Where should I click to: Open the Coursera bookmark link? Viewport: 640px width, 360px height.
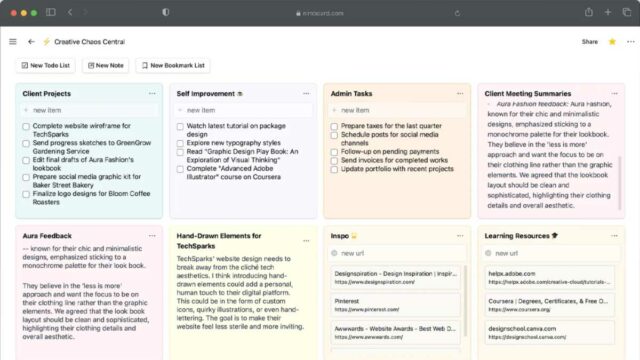(549, 305)
